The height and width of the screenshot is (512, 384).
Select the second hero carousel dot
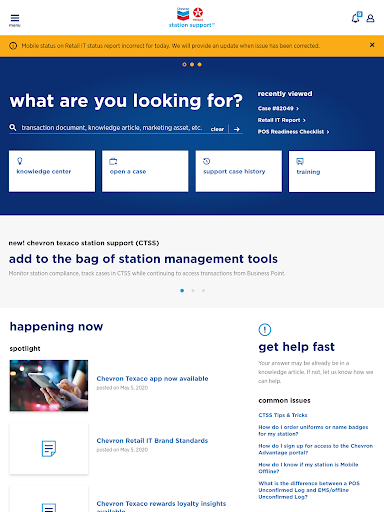click(x=192, y=64)
